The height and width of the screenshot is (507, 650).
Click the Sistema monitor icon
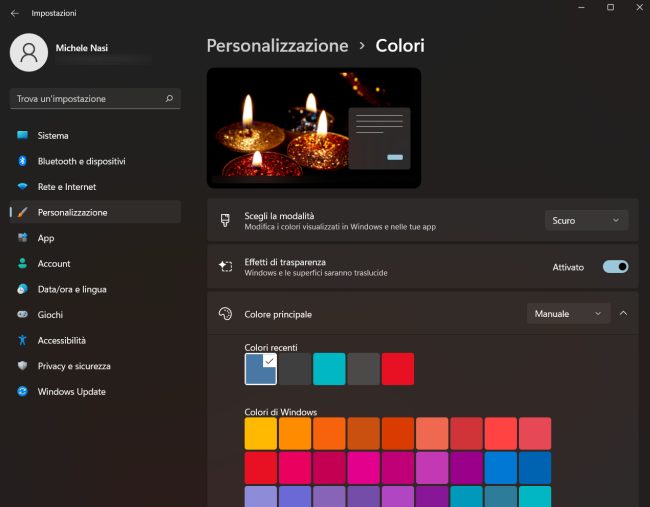pyautogui.click(x=22, y=135)
